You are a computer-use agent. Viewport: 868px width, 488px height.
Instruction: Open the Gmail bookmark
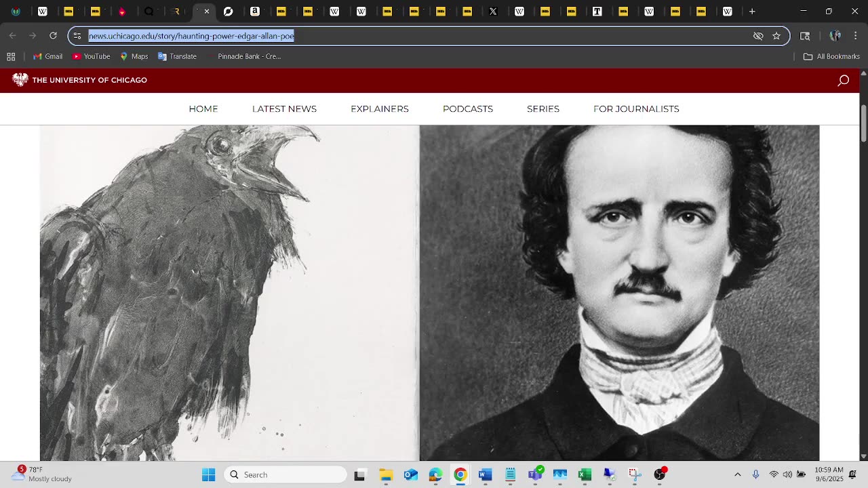(x=47, y=56)
